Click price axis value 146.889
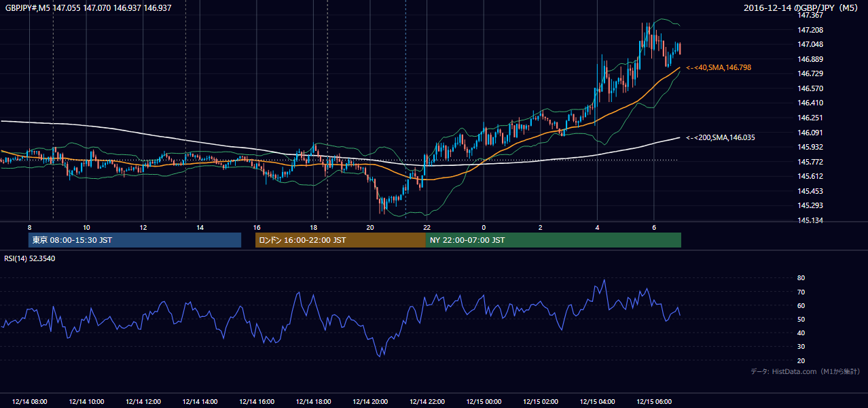868x408 pixels. (810, 59)
